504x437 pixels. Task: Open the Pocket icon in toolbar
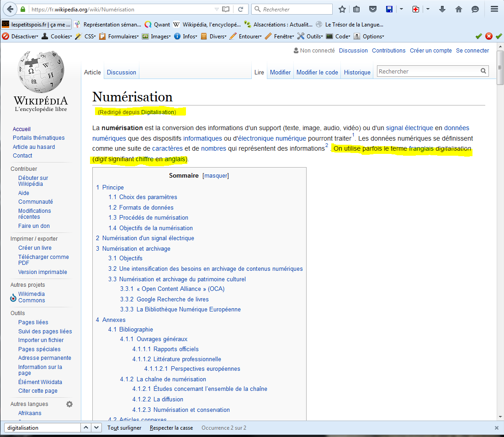pos(373,9)
